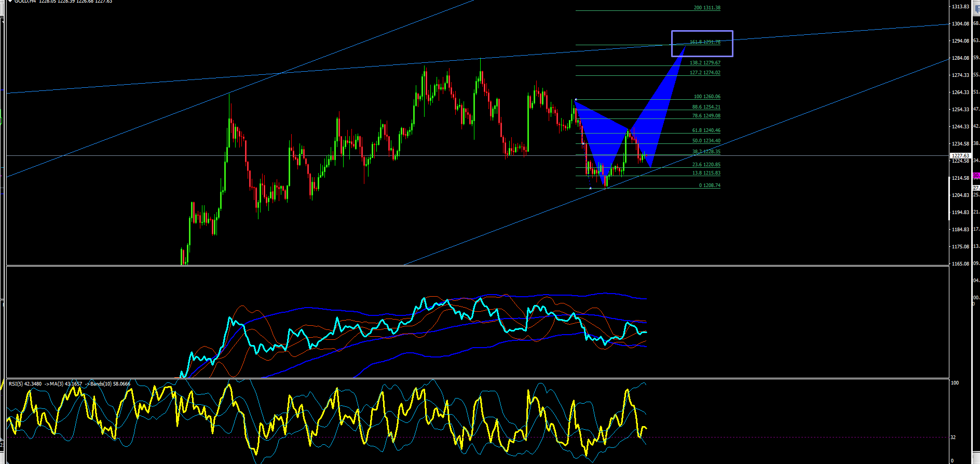Click 1184.83 on the price axis
The image size is (980, 464).
click(960, 230)
